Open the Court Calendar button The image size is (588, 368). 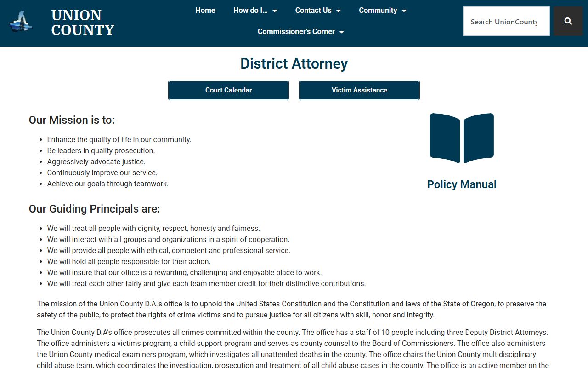[228, 90]
